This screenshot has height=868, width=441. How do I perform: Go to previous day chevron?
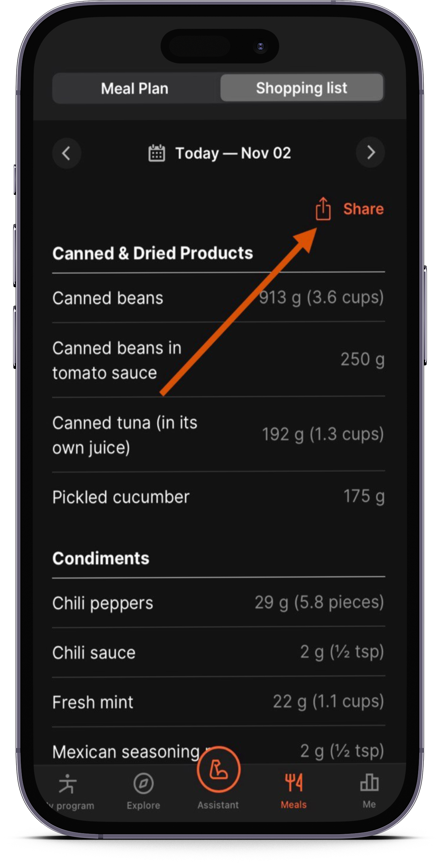tap(67, 153)
